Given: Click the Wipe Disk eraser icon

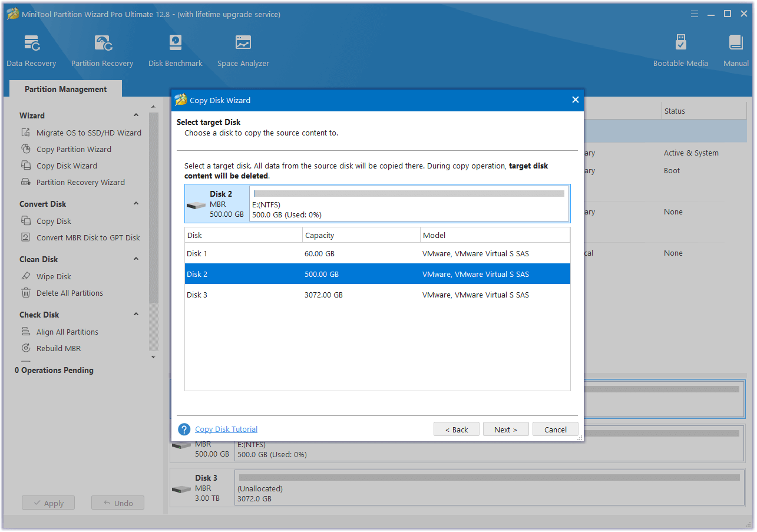Looking at the screenshot, I should (26, 276).
